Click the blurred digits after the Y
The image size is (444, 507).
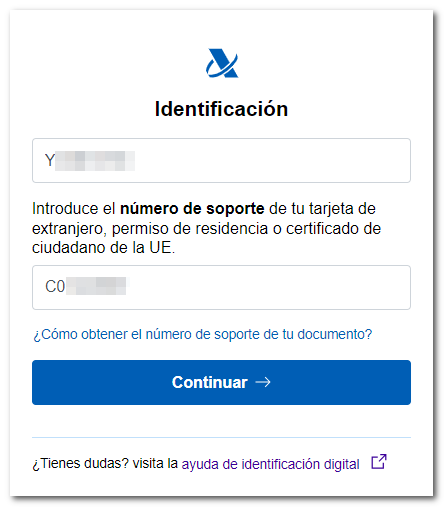(95, 161)
